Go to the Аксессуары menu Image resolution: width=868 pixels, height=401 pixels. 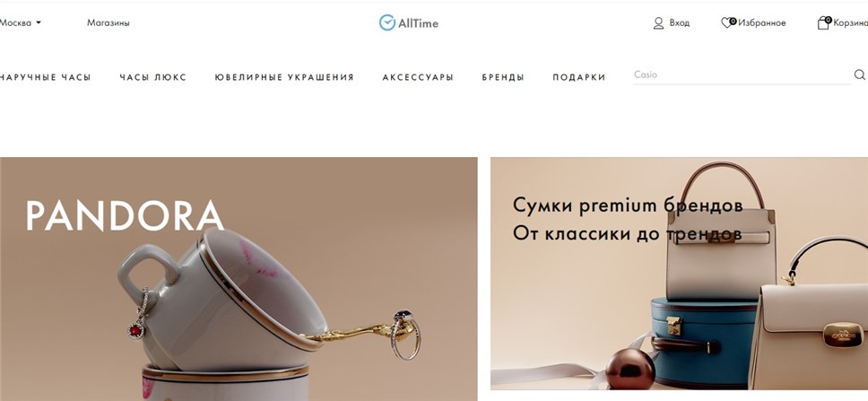(418, 77)
